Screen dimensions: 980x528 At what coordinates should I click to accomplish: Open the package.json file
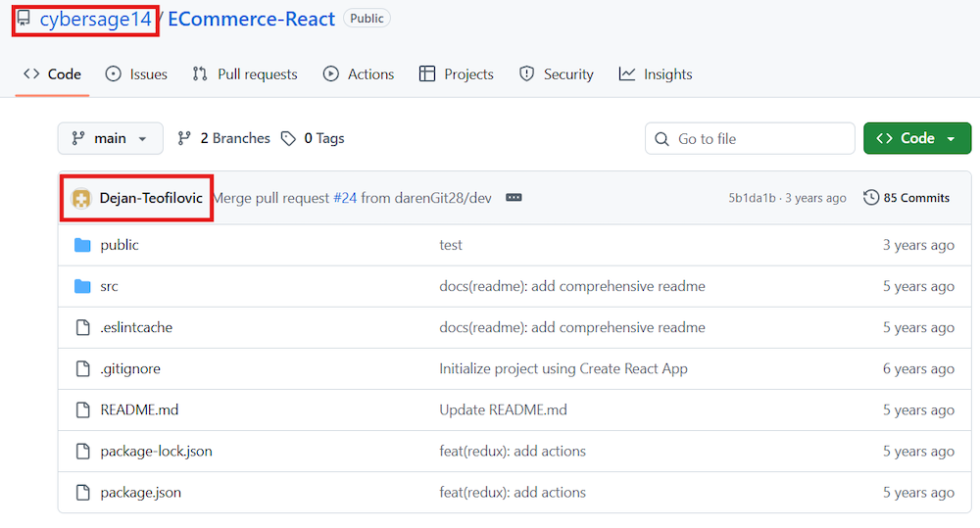[x=140, y=493]
